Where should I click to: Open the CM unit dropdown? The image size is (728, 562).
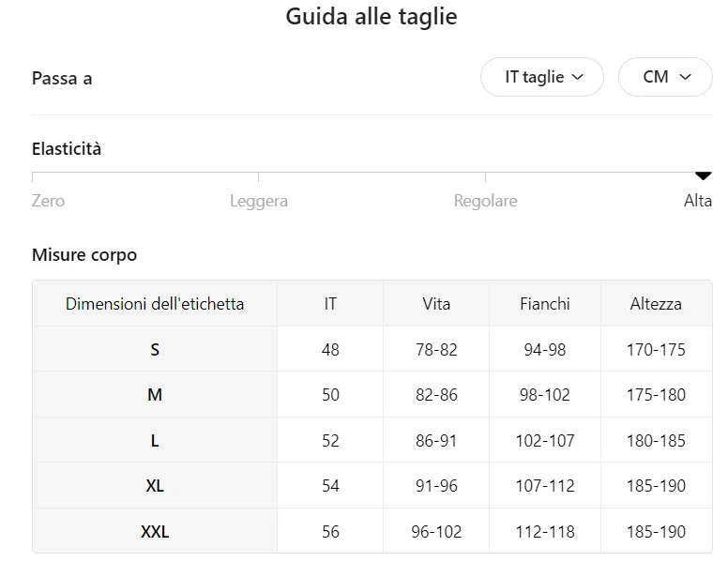point(665,77)
